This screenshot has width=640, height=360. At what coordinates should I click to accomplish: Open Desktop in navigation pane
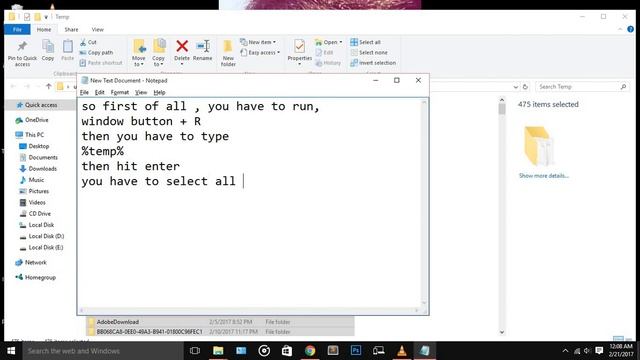point(34,146)
